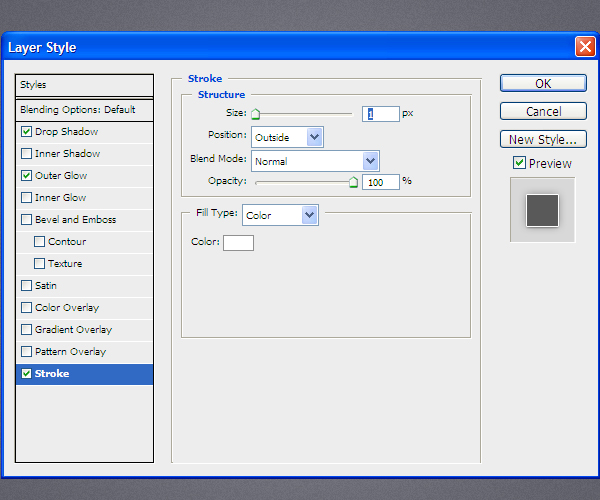Click the Opacity percent input field
This screenshot has width=600, height=500.
(381, 182)
